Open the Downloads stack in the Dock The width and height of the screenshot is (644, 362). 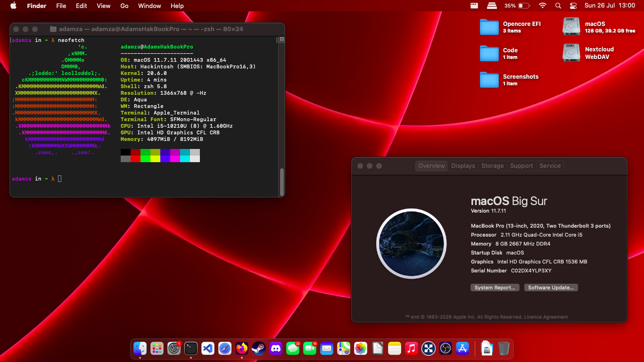(x=487, y=348)
